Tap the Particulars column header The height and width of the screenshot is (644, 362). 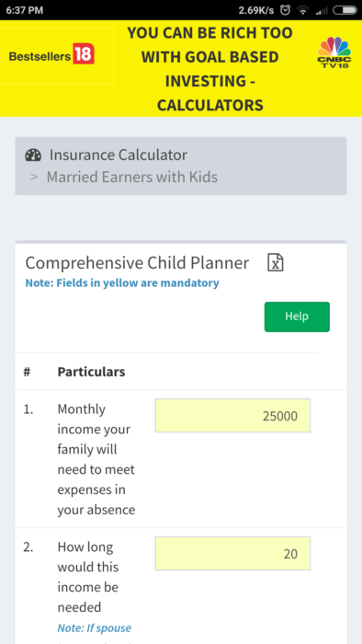pyautogui.click(x=91, y=372)
